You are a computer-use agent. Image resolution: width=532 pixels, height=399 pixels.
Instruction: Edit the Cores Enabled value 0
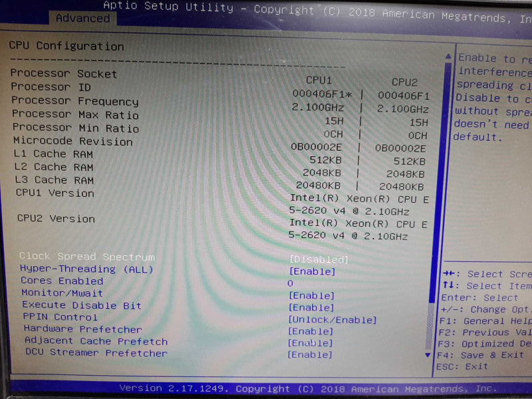coord(290,283)
